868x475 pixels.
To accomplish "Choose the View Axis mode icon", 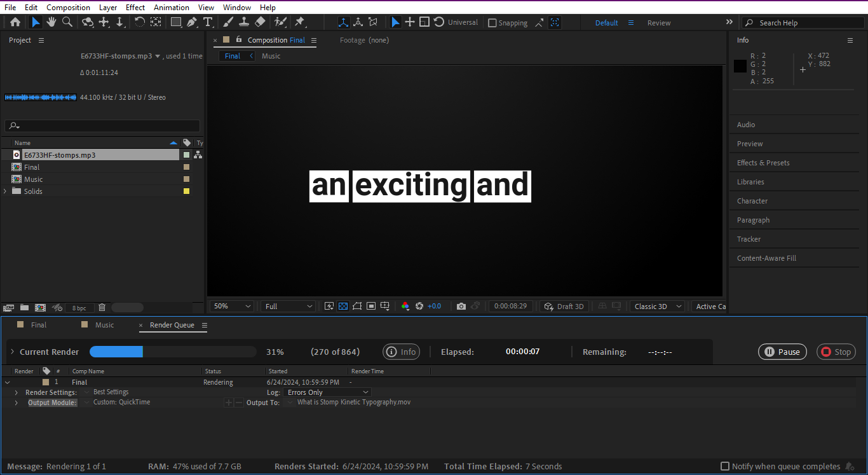I will [374, 22].
